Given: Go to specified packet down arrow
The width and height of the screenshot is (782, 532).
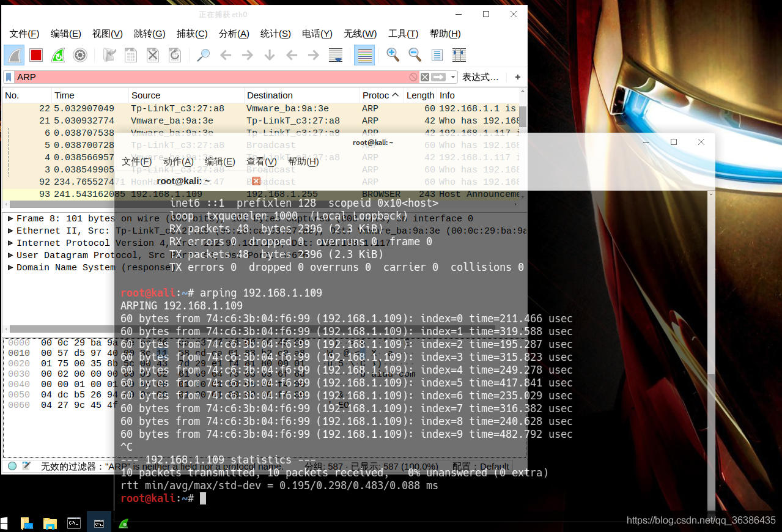Looking at the screenshot, I should pyautogui.click(x=270, y=55).
